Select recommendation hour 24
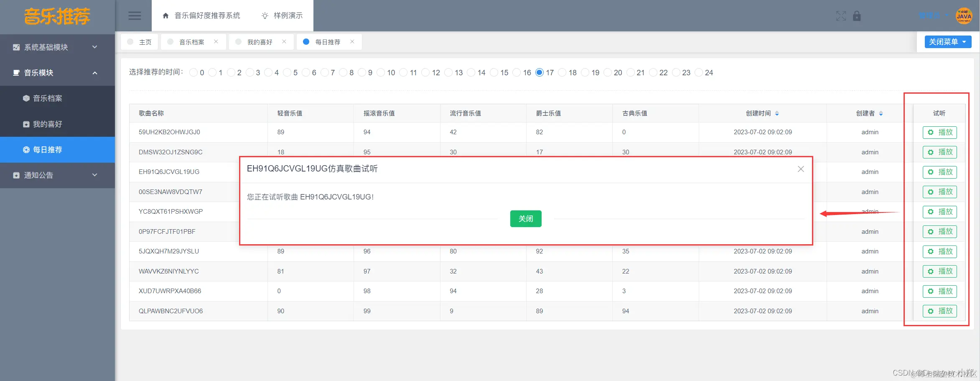Image resolution: width=980 pixels, height=381 pixels. [699, 73]
